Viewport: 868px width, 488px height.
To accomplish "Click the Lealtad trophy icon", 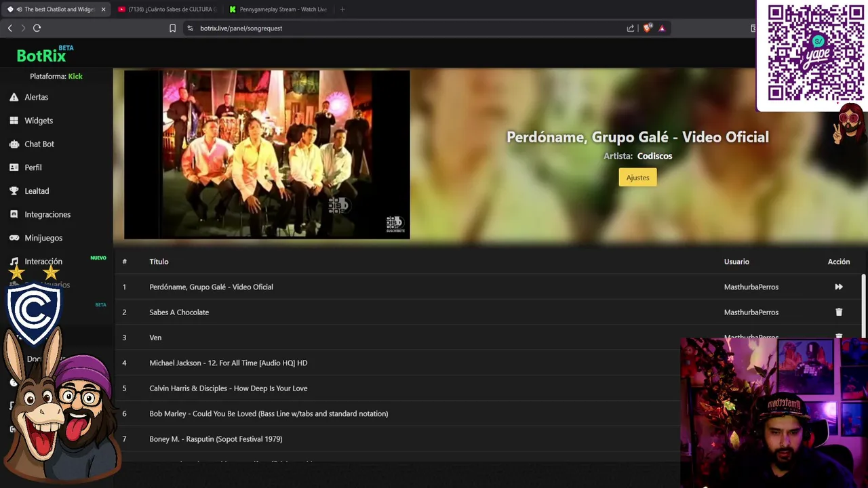I will pyautogui.click(x=14, y=191).
